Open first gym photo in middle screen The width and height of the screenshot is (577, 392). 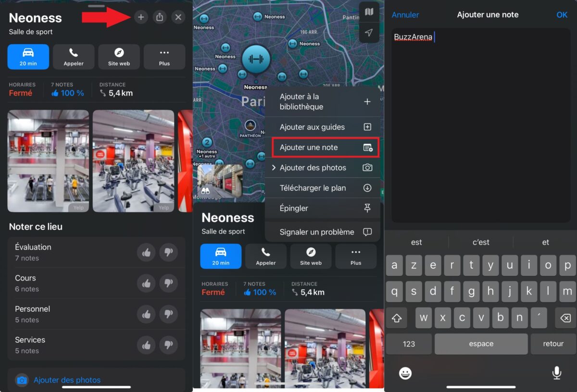pyautogui.click(x=240, y=348)
